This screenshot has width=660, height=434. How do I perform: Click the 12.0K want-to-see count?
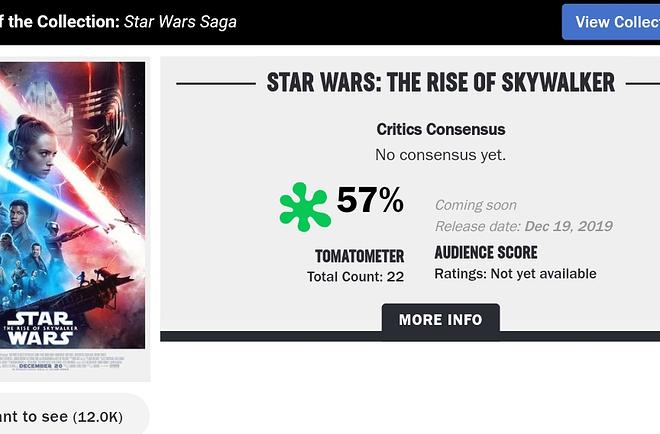[98, 417]
